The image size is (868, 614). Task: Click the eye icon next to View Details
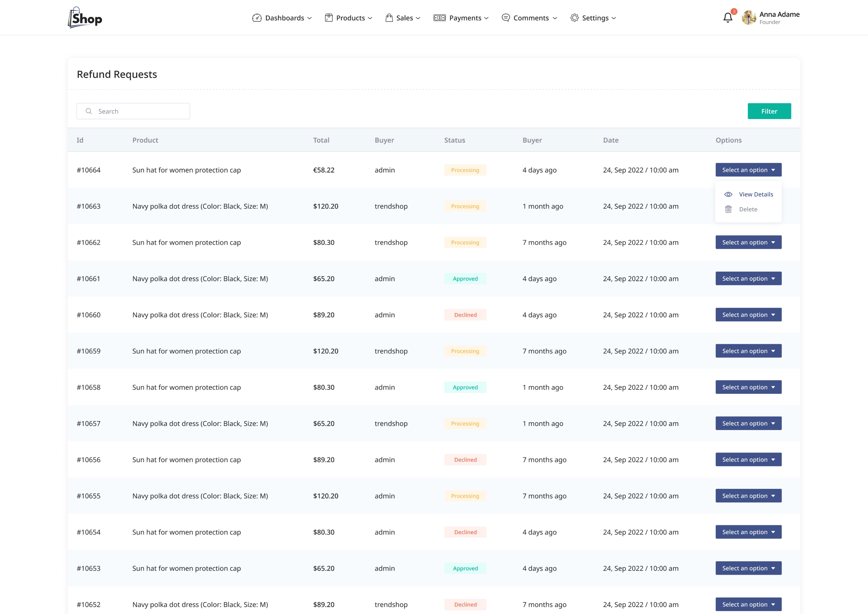[x=728, y=194]
